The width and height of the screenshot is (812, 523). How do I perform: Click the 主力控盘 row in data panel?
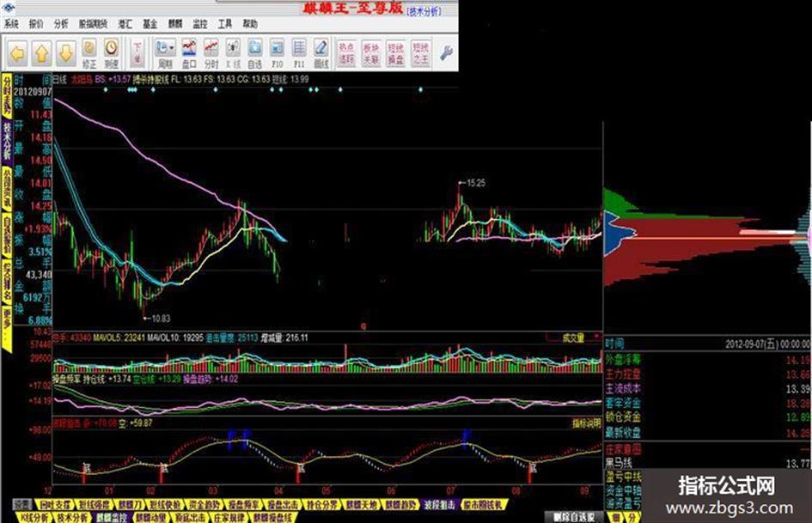708,374
